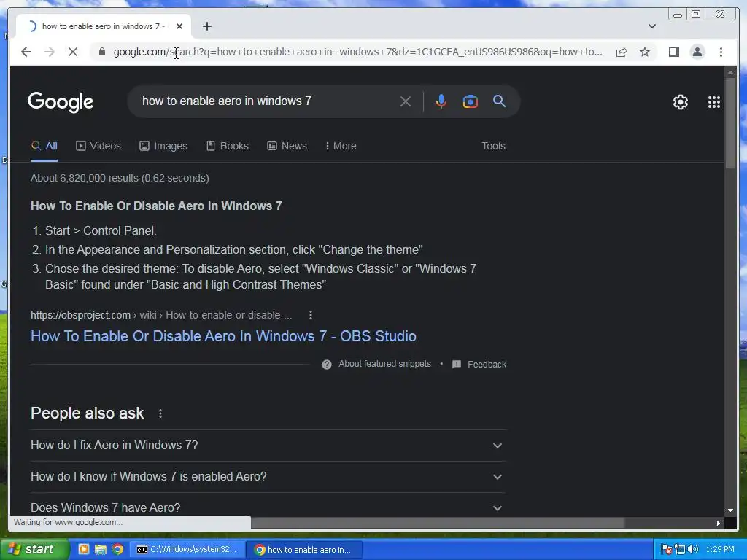Clear the Google search box
This screenshot has width=747, height=560.
click(406, 101)
